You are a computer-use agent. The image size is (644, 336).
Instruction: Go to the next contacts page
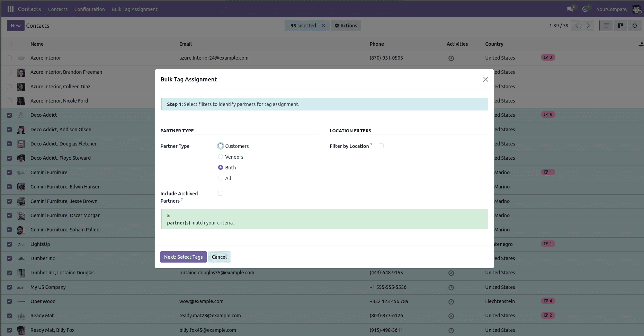click(x=588, y=25)
